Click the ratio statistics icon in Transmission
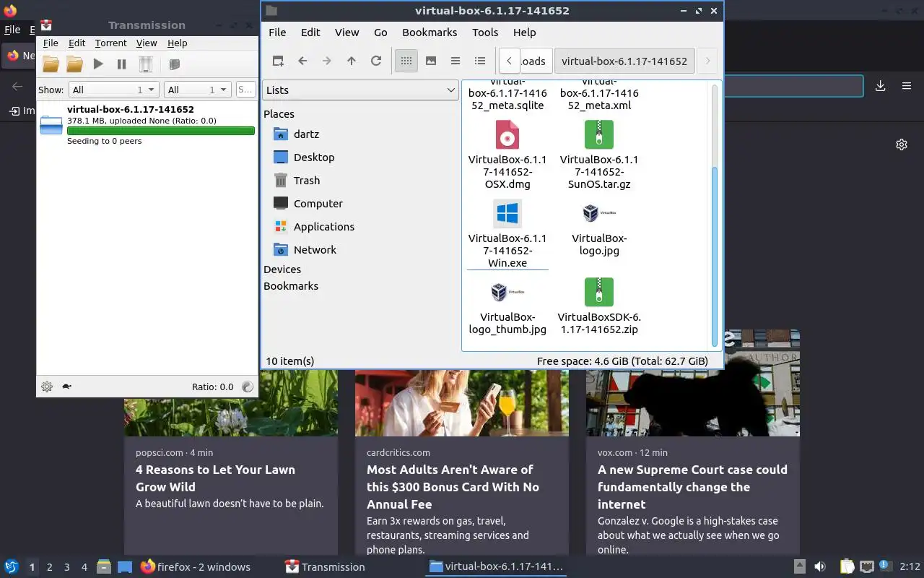This screenshot has width=924, height=578. [248, 387]
